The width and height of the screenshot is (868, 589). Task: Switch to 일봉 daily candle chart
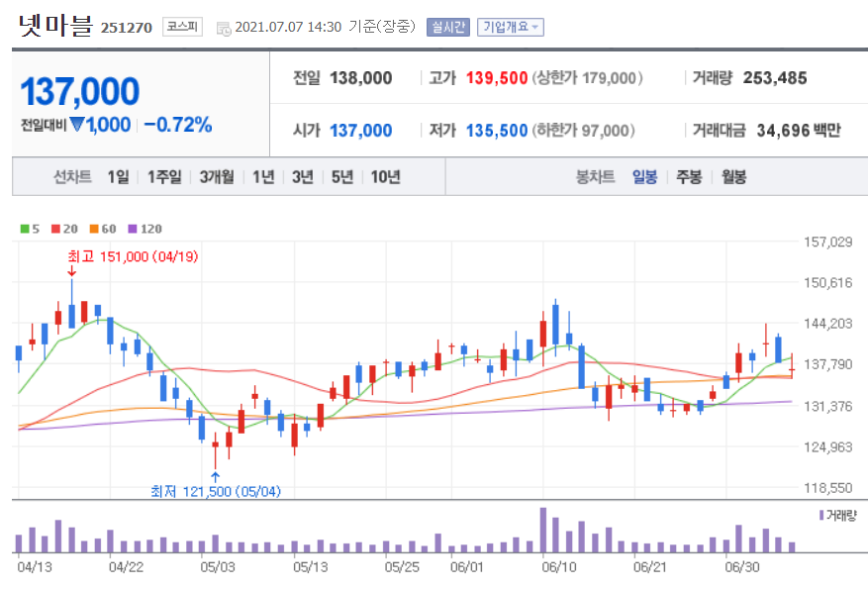645,176
